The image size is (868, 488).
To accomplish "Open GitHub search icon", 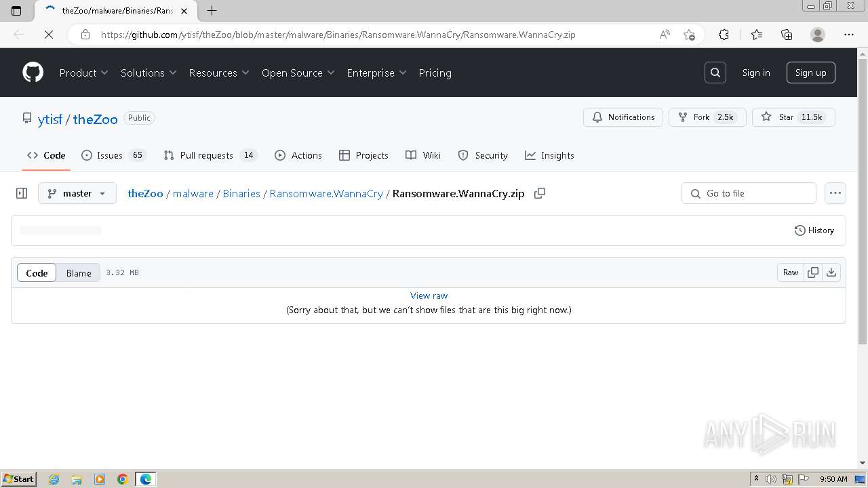I will click(x=715, y=73).
